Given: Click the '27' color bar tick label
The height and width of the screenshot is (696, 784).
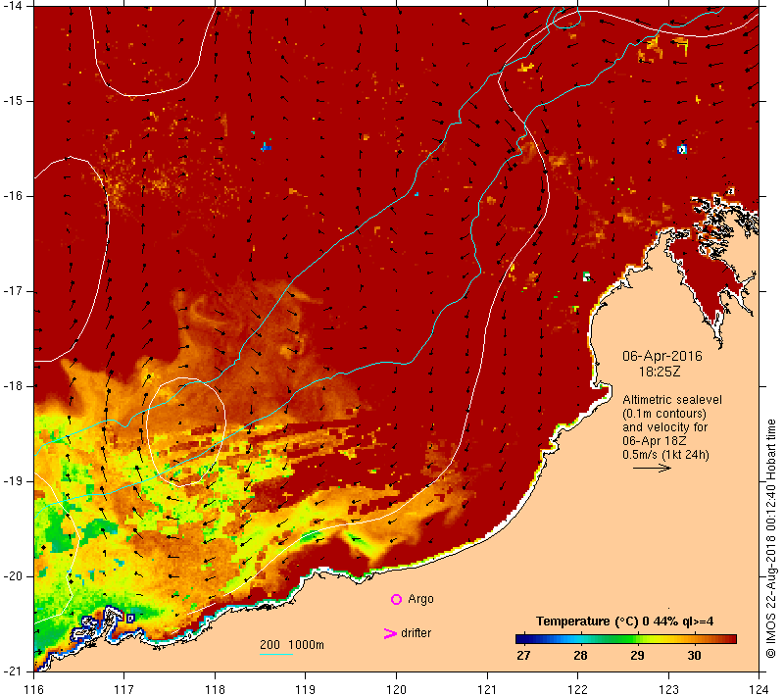Looking at the screenshot, I should click(x=523, y=656).
